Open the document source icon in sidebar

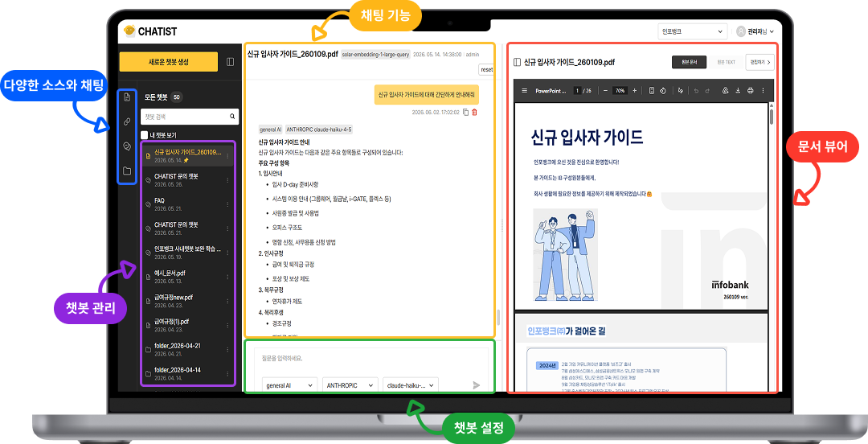[127, 97]
